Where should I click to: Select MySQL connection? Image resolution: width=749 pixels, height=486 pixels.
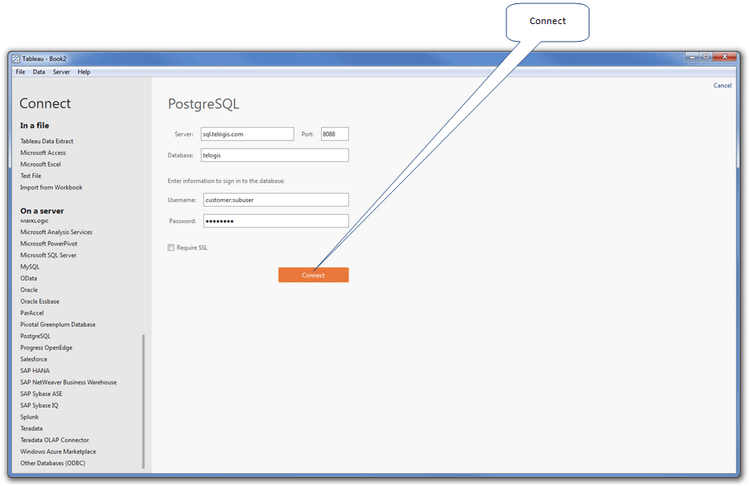pos(30,267)
